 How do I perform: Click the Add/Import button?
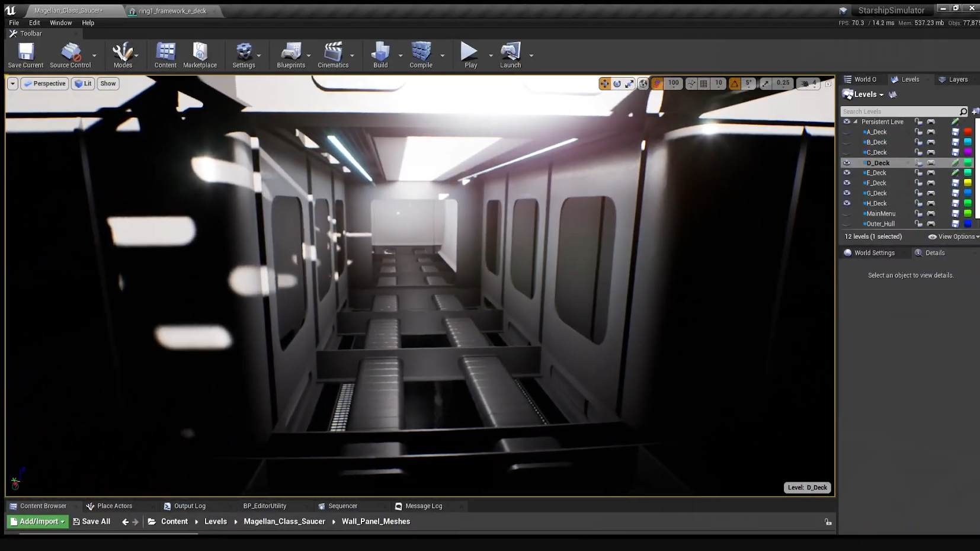point(37,521)
